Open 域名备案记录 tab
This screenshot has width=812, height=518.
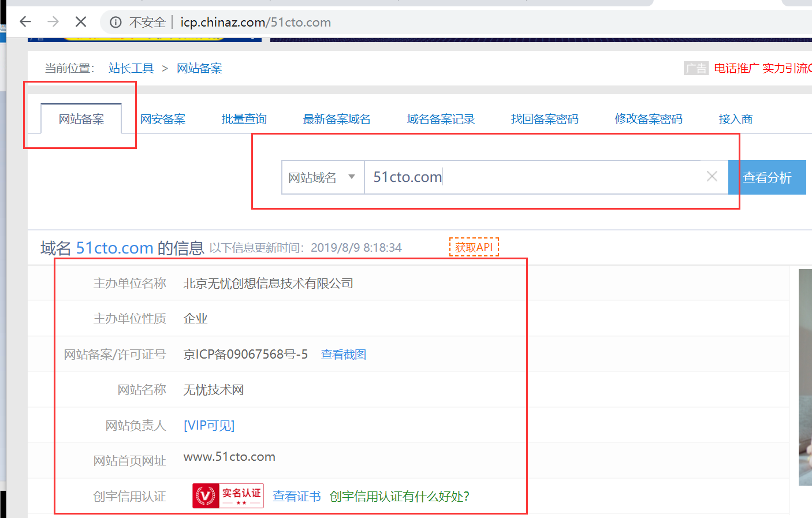click(441, 119)
